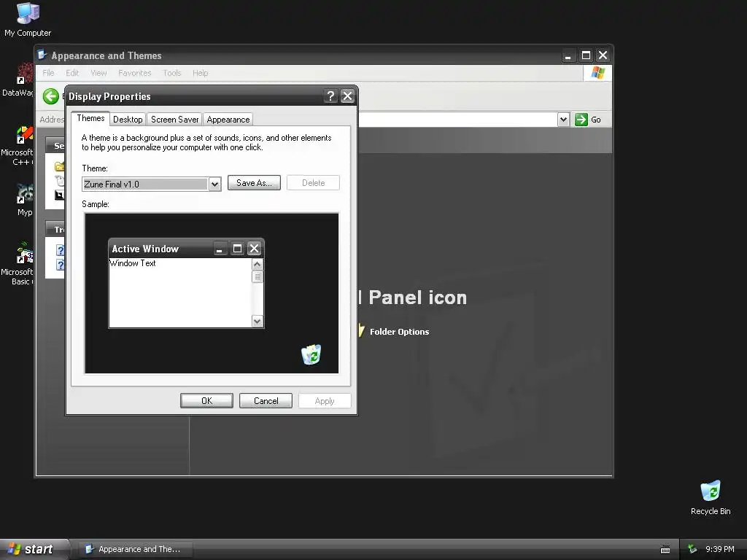
Task: Open the Theme dropdown list
Action: pyautogui.click(x=215, y=184)
